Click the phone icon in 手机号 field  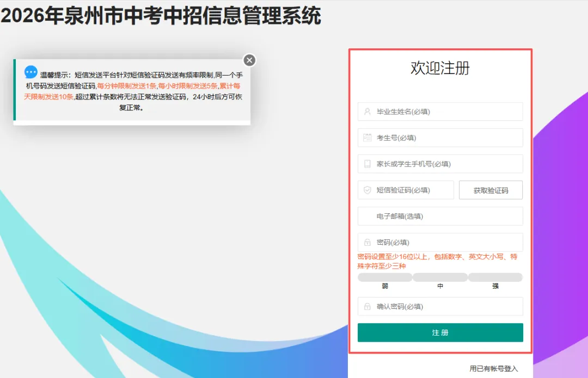367,164
